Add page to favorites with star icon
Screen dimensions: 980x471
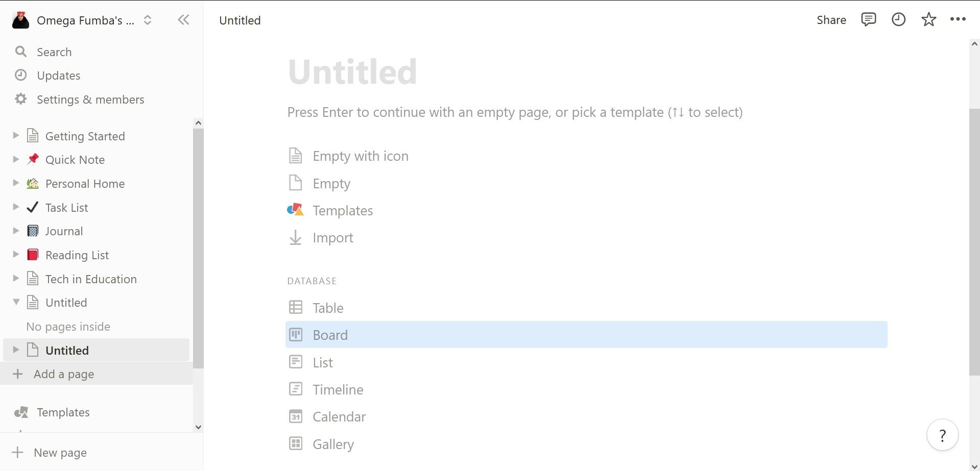(928, 20)
